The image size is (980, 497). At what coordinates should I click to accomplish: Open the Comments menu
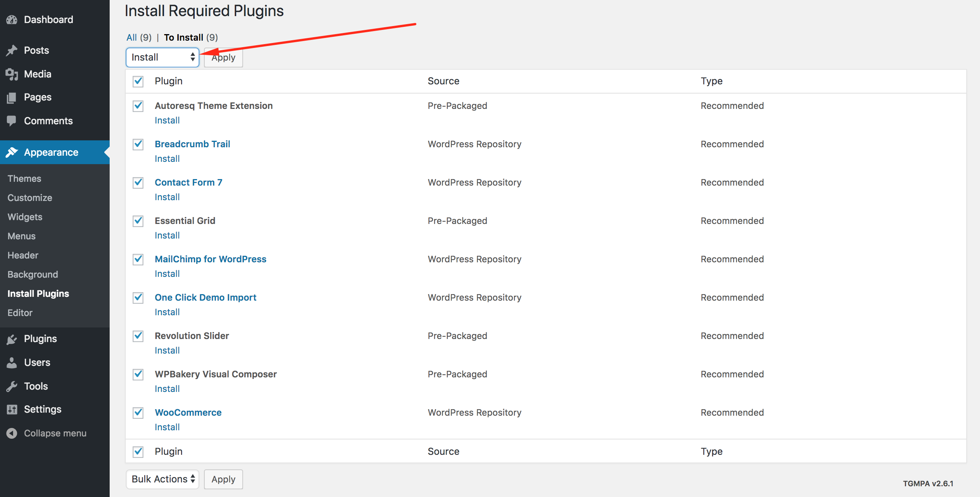(55, 121)
